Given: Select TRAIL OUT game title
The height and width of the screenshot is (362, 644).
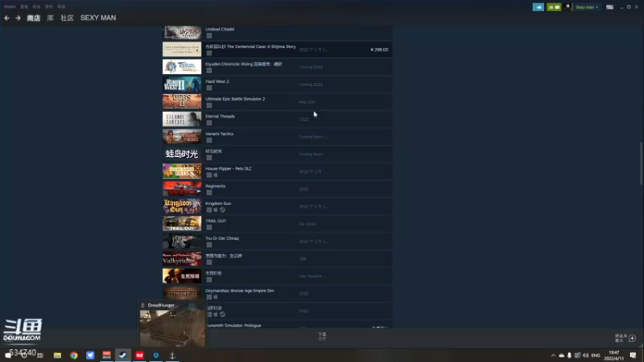Looking at the screenshot, I should tap(216, 220).
